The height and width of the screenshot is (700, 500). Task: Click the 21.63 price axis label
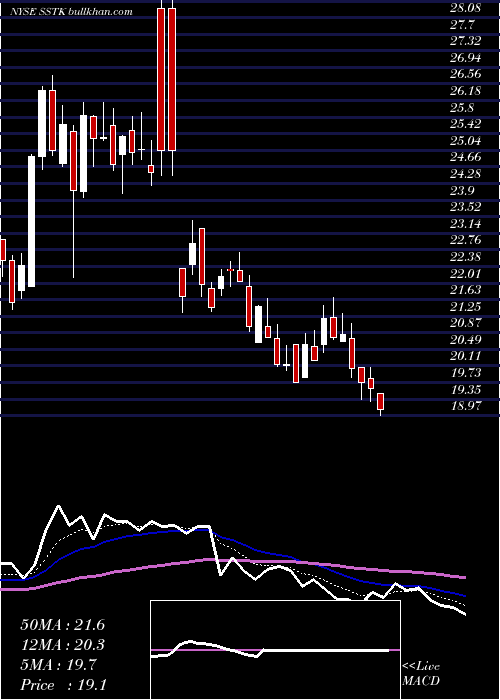(466, 290)
